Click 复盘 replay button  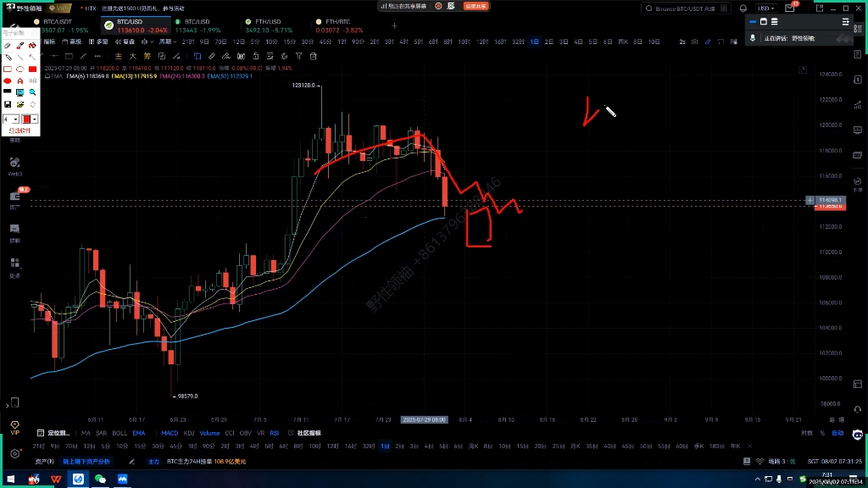125,42
